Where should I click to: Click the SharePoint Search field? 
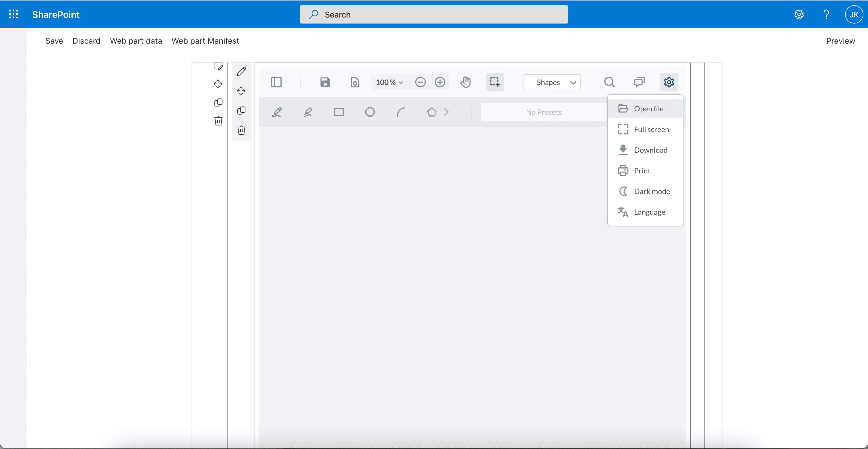tap(434, 14)
